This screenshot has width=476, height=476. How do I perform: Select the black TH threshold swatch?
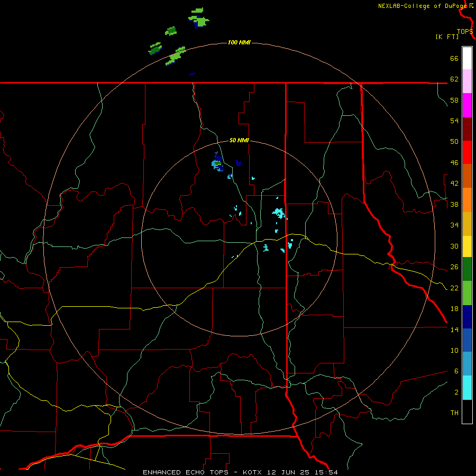click(467, 411)
